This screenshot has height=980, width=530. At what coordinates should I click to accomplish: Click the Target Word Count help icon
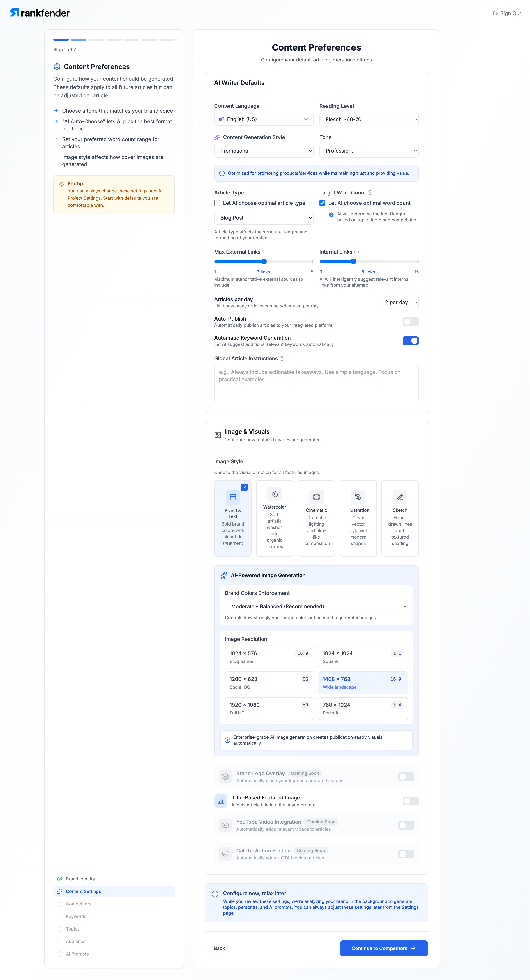click(370, 192)
